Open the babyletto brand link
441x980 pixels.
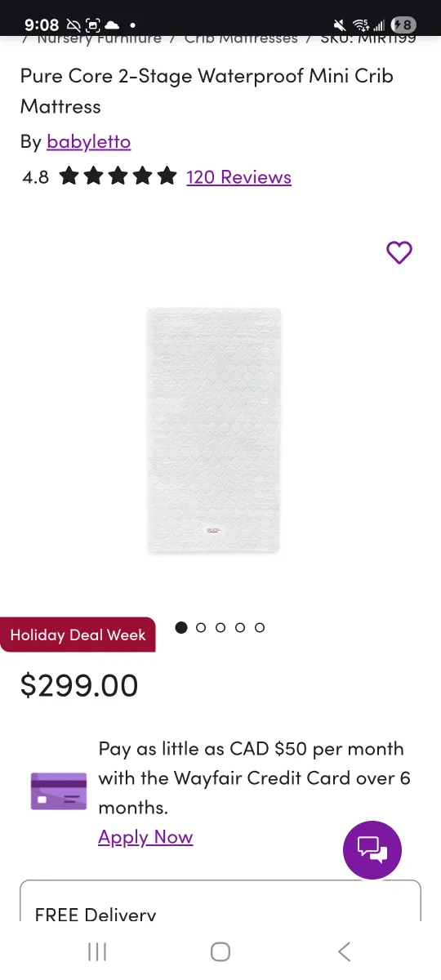[x=88, y=141]
